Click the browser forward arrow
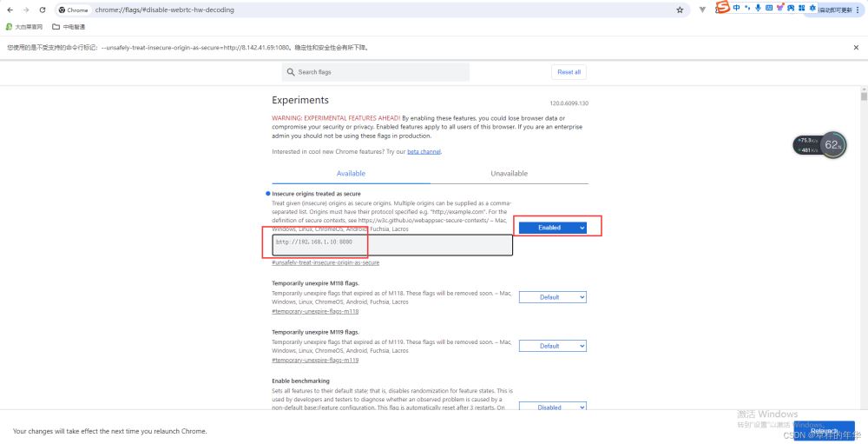This screenshot has height=444, width=868. [26, 10]
